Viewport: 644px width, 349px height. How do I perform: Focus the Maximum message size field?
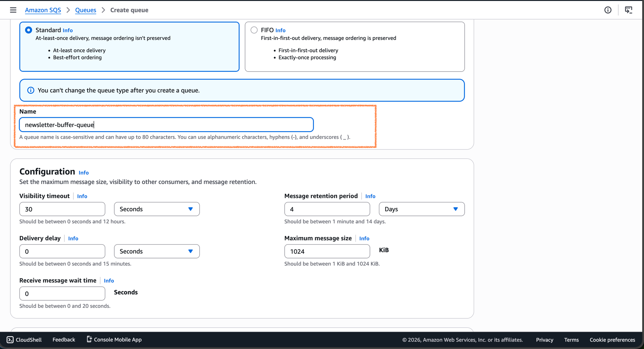[x=327, y=251]
